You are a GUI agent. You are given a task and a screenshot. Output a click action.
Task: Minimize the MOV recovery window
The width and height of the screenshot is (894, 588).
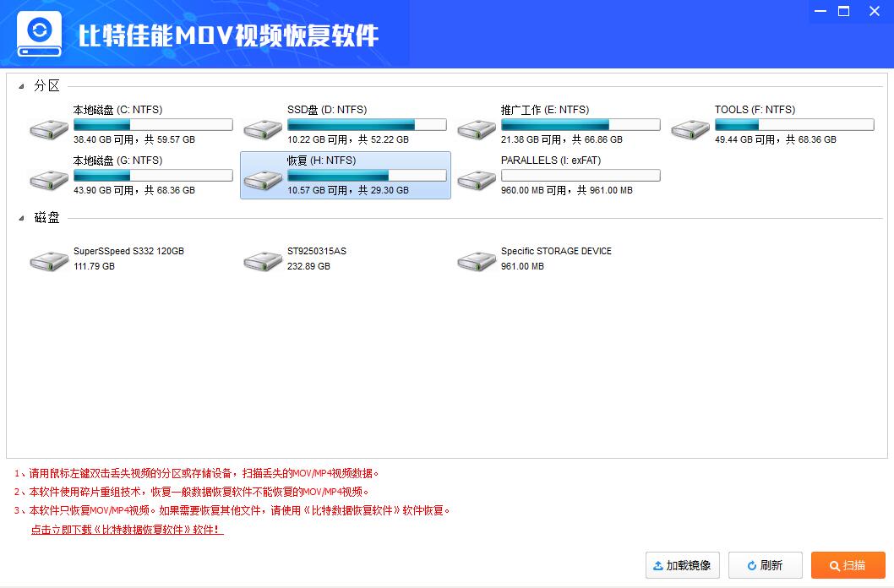[x=820, y=11]
